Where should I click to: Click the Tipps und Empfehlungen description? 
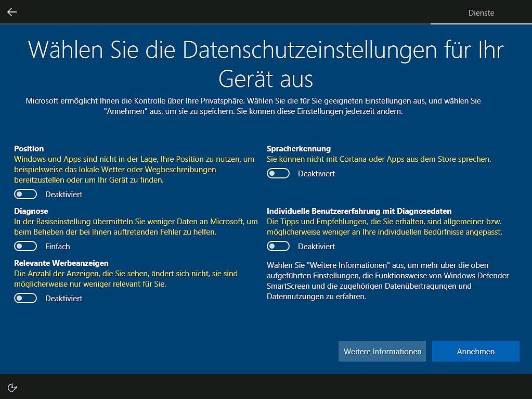(x=384, y=227)
